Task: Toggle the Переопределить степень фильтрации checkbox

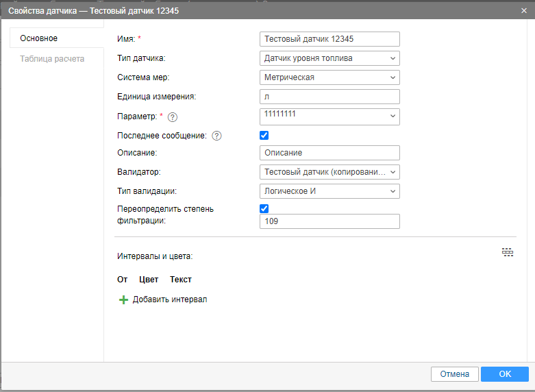Action: (x=264, y=208)
